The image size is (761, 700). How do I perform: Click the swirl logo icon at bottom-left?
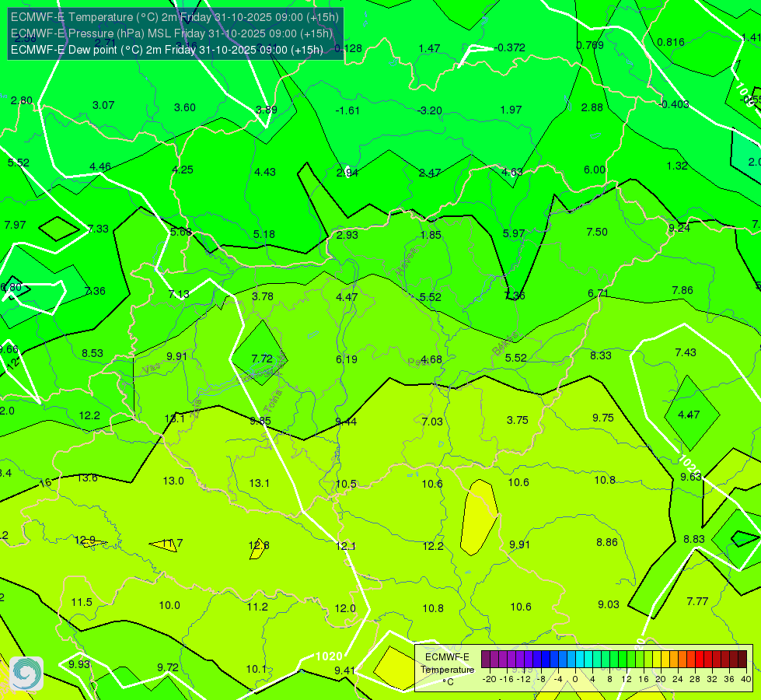(x=26, y=674)
